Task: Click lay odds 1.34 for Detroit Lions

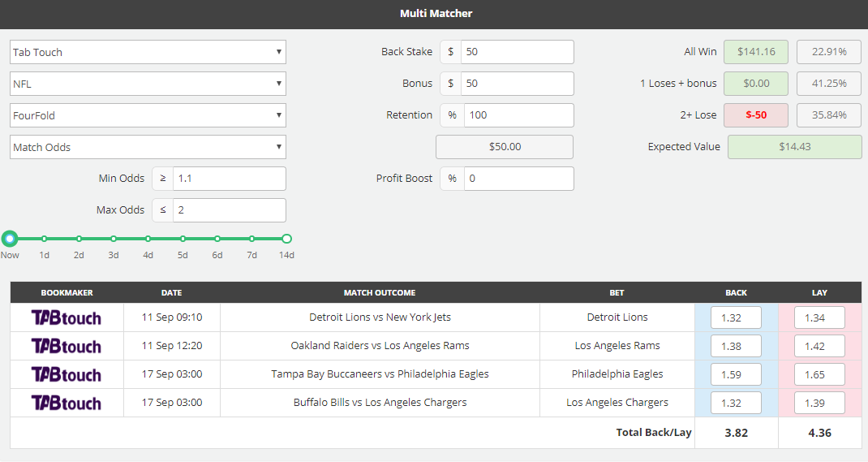Action: 820,317
